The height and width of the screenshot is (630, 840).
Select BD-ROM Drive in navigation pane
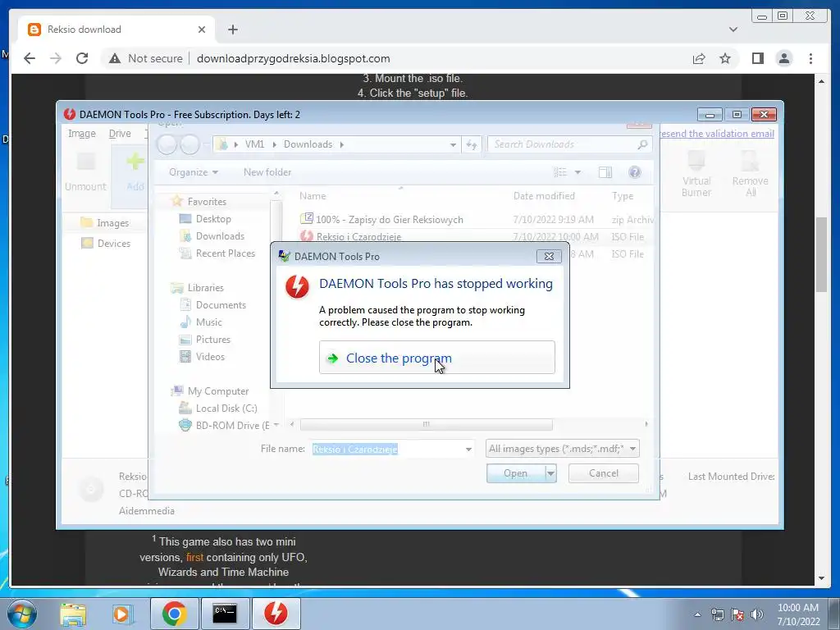click(232, 426)
